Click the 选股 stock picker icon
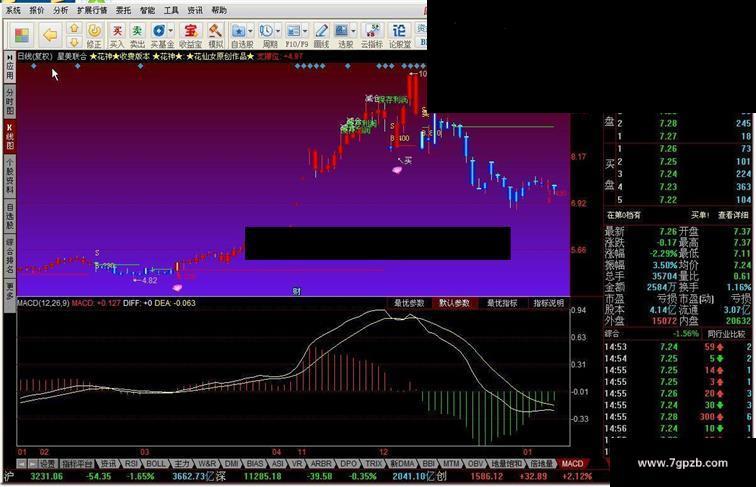 coord(342,31)
